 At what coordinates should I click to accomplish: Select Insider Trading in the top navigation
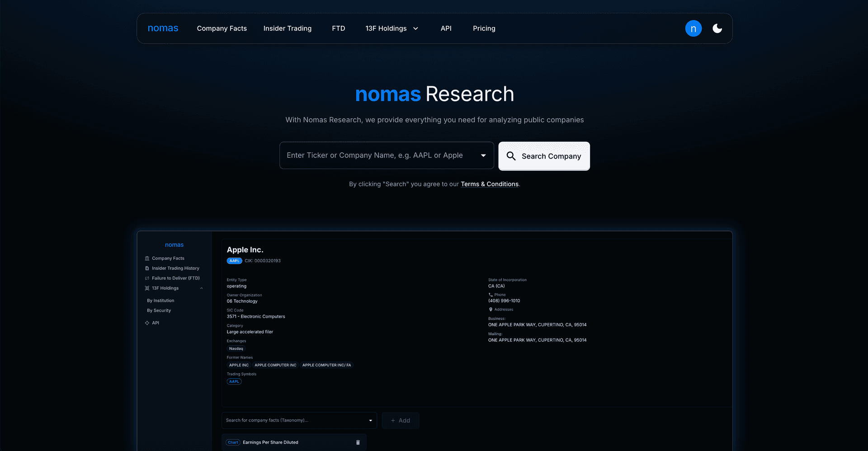(x=288, y=28)
